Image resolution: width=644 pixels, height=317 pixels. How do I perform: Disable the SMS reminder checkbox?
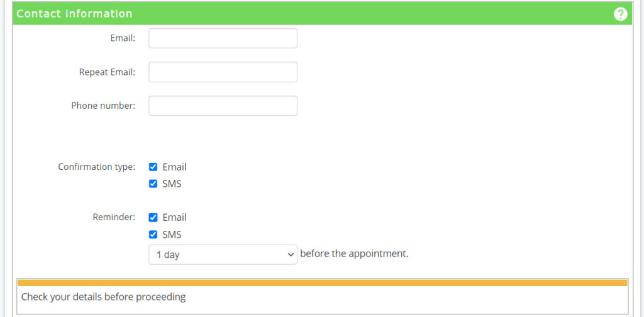(153, 235)
